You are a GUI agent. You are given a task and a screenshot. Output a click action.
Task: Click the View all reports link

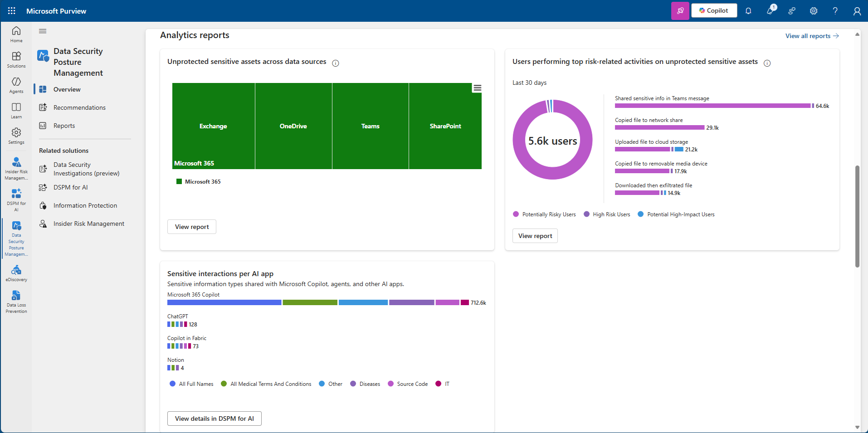point(812,36)
